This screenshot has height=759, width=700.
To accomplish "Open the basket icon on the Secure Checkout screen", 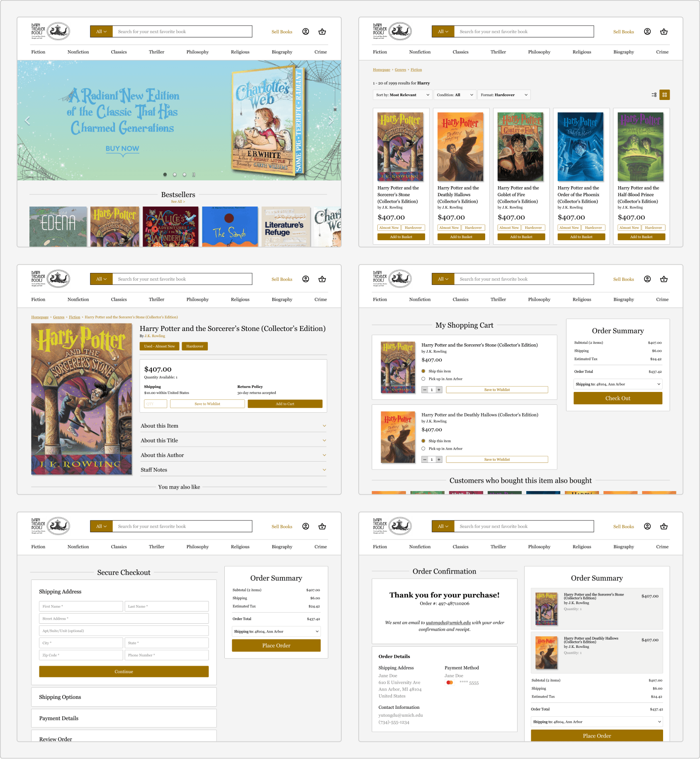I will pyautogui.click(x=322, y=526).
